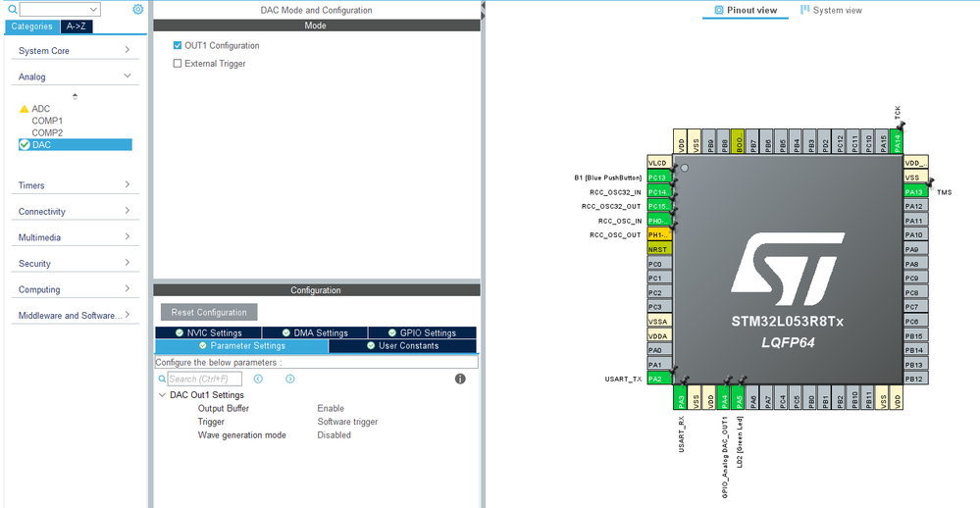Screen dimensions: 980x508
Task: Select the PA13 TMS pin
Action: 915,192
